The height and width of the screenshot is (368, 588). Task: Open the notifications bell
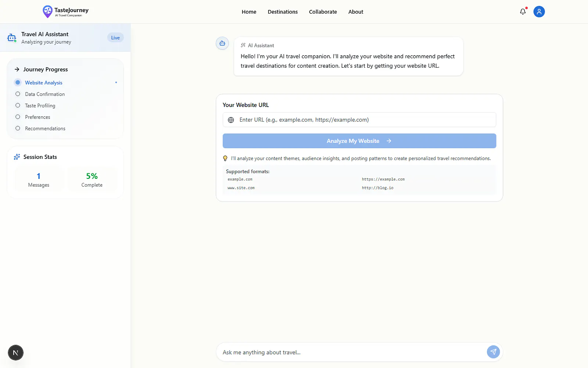tap(523, 12)
